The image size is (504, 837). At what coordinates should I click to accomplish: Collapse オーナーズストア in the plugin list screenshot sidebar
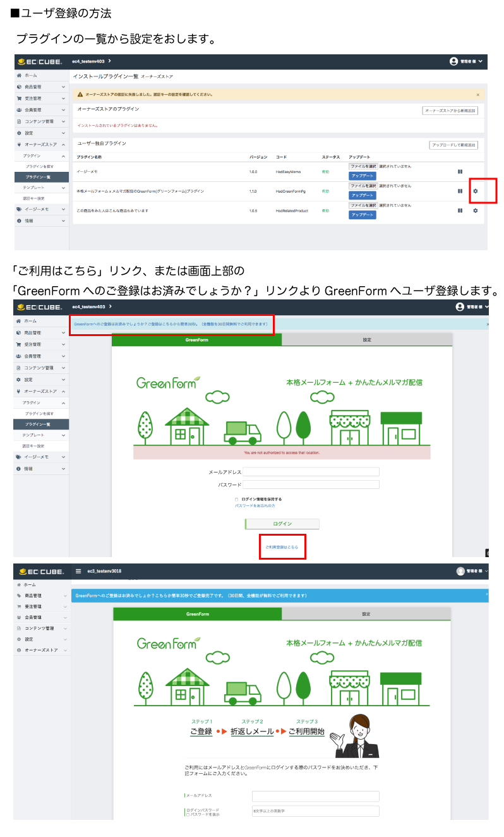pos(41,145)
